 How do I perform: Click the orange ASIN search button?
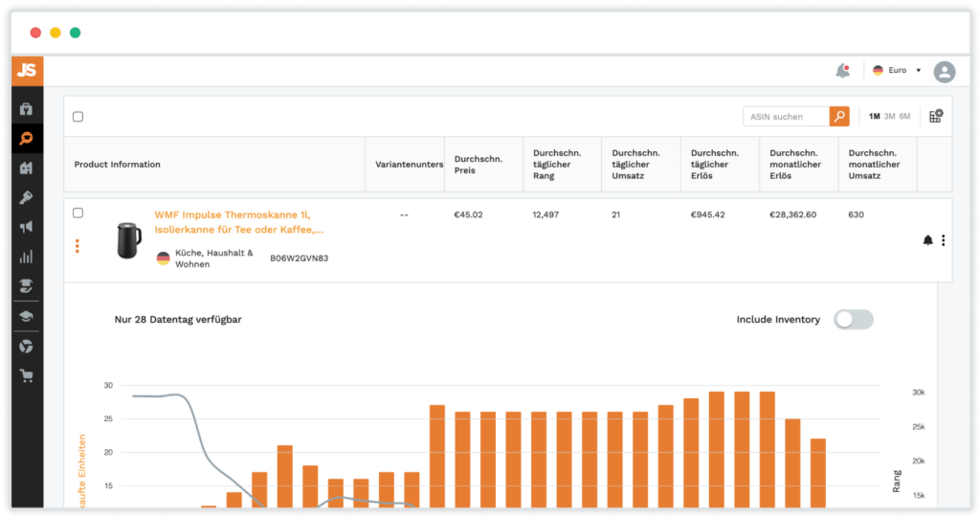click(x=839, y=117)
